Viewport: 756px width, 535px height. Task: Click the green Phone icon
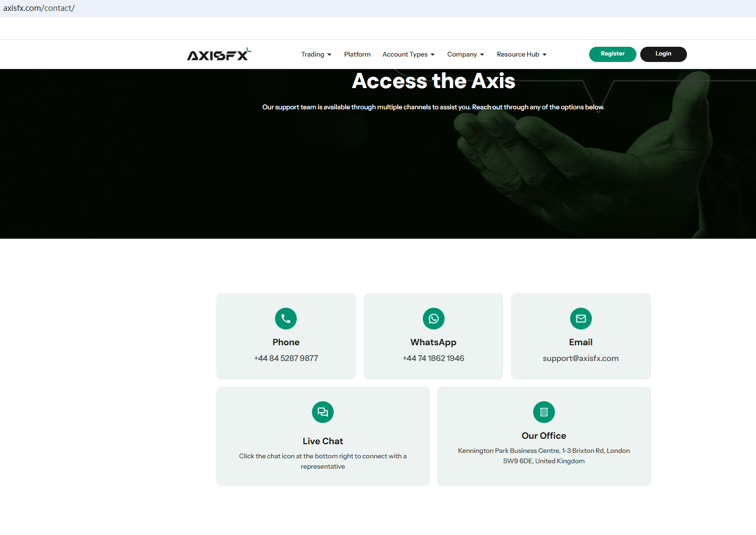click(286, 319)
